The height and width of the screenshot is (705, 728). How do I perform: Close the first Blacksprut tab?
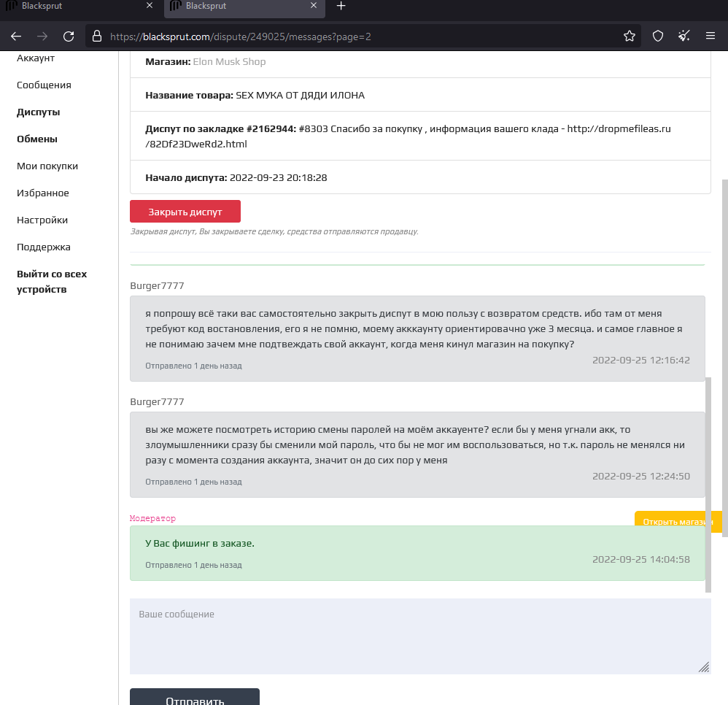[149, 6]
